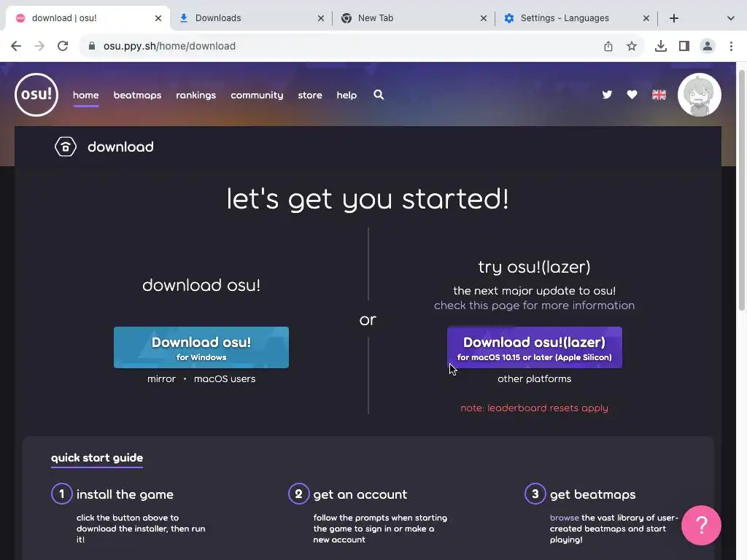Close the download | osu! tab
The width and height of the screenshot is (747, 560).
[158, 18]
